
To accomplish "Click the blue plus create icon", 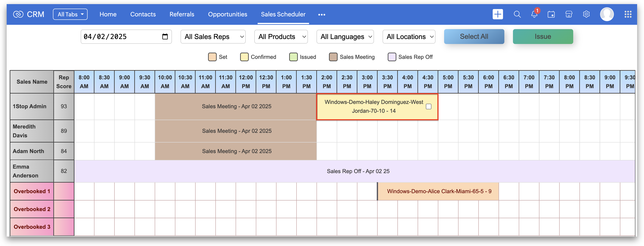I will [497, 14].
